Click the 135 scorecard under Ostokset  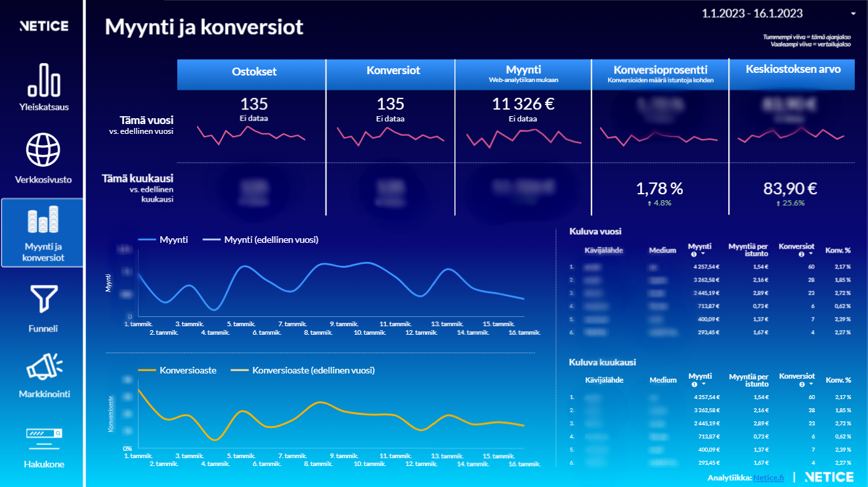click(x=254, y=103)
